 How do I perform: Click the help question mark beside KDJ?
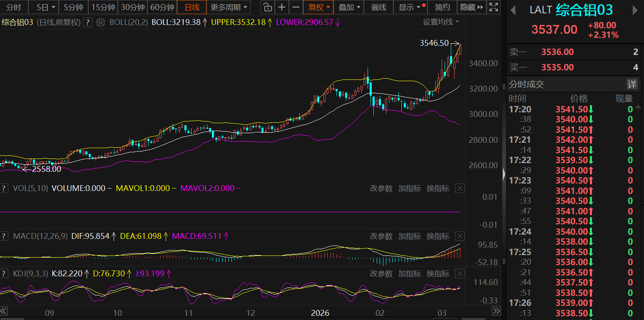[x=4, y=274]
